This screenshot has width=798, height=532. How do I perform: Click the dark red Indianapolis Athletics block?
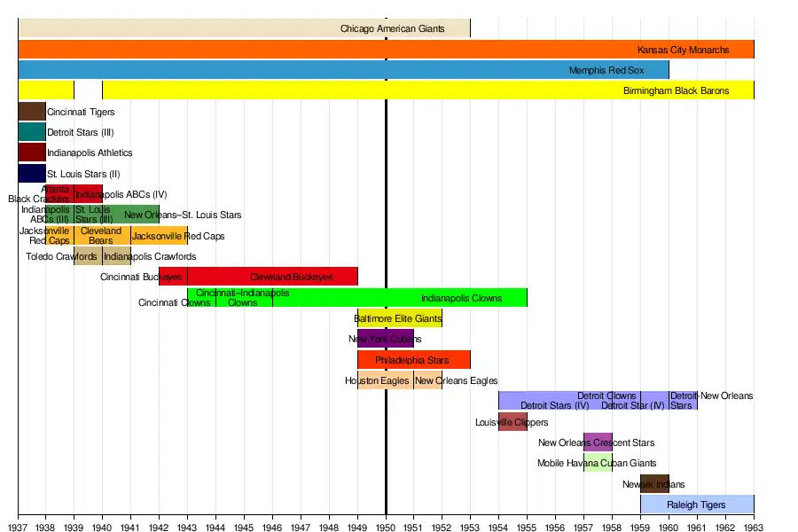[32, 153]
